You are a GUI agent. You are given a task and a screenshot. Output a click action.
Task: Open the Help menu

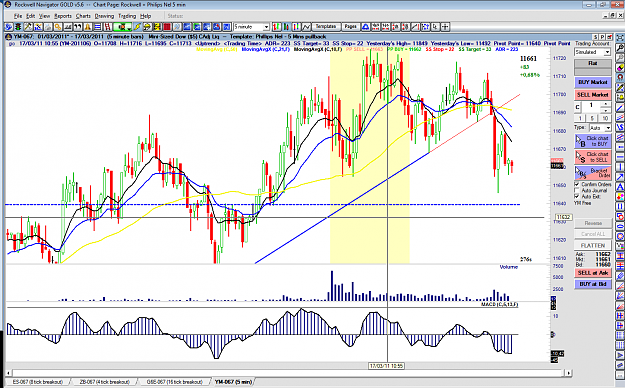(145, 16)
